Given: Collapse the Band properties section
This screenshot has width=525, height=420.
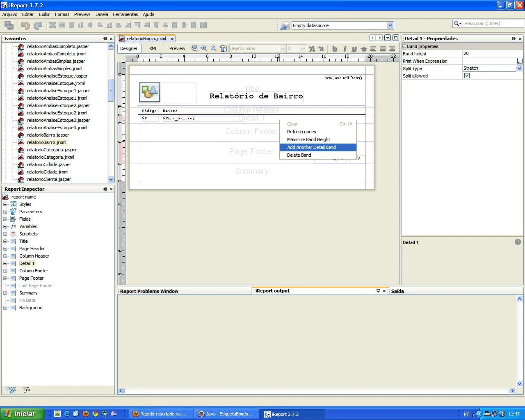Looking at the screenshot, I should tap(404, 46).
